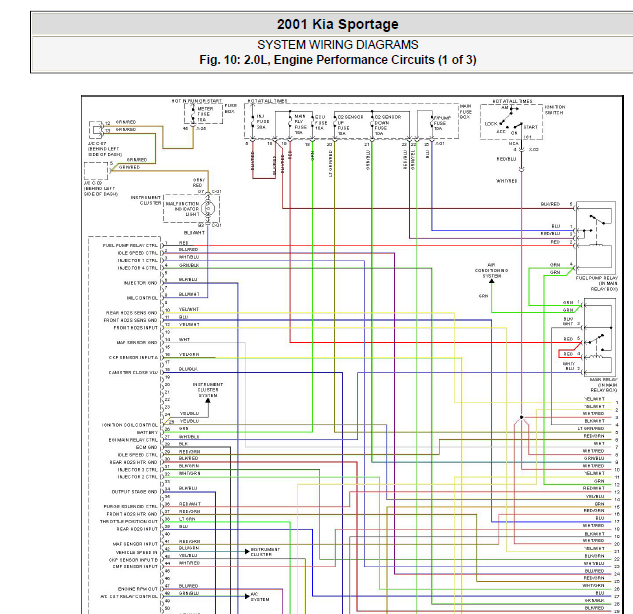Click the ENGINE RPM OUT pin label
Viewport: 633px width, 614px height.
coord(138,589)
